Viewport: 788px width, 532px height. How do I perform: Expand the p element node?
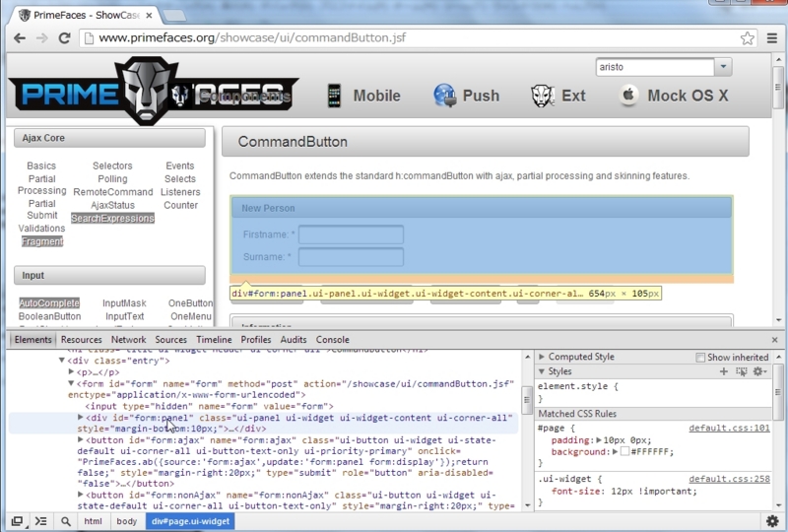click(x=71, y=372)
